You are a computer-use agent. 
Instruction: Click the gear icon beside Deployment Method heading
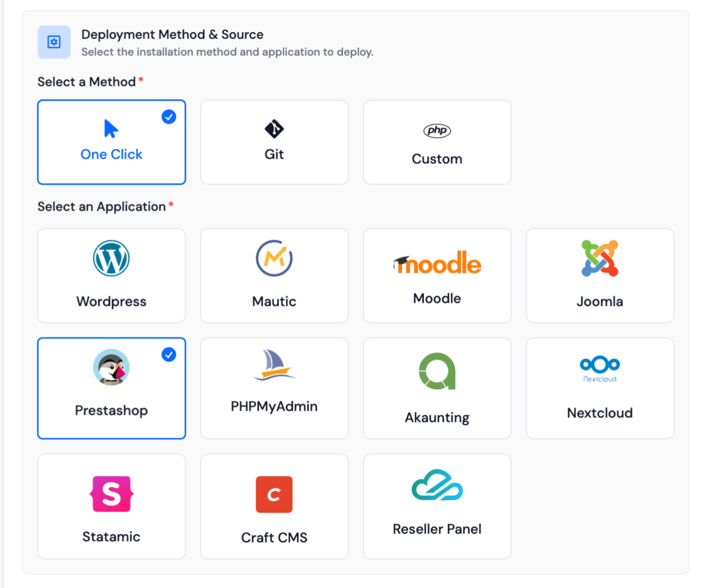tap(53, 42)
